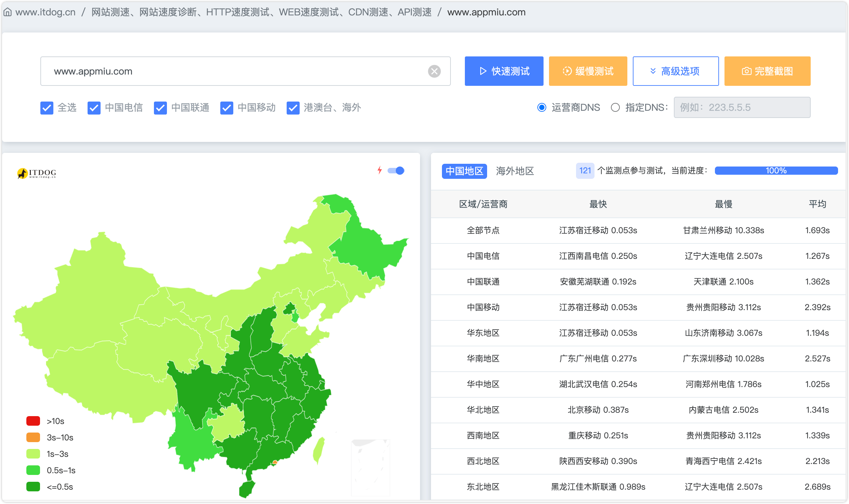Open www.itdog.cn breadcrumb link
Viewport: 849px width, 504px height.
(x=45, y=12)
